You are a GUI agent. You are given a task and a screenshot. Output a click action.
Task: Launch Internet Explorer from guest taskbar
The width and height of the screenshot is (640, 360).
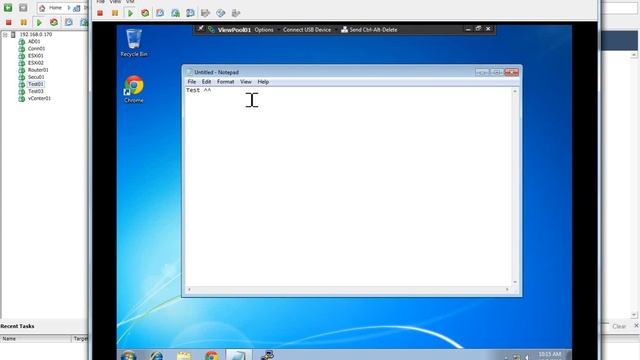[157, 356]
